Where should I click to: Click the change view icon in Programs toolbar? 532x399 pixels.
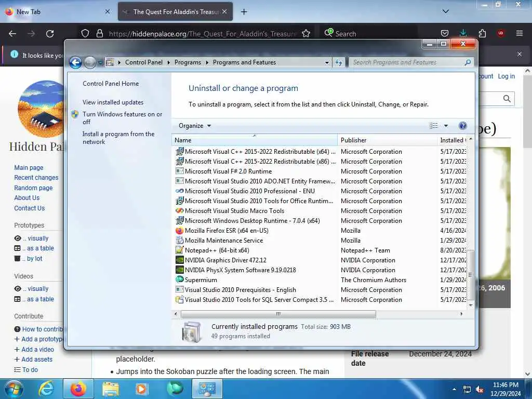[434, 126]
